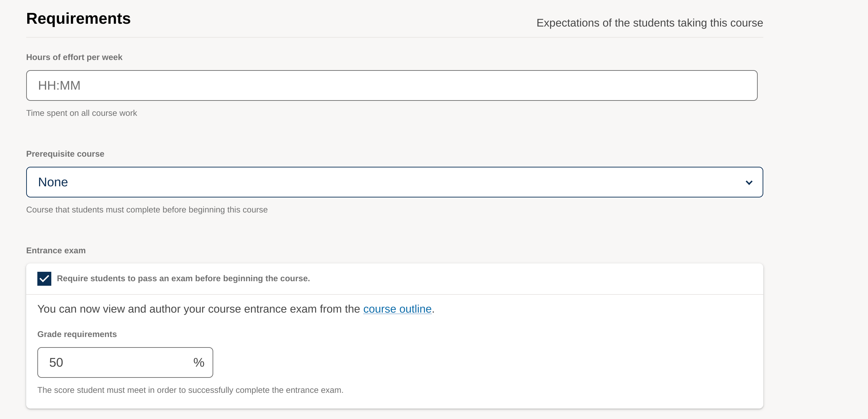868x419 pixels.
Task: Click the 'Entrance exam' section label
Action: coord(56,250)
